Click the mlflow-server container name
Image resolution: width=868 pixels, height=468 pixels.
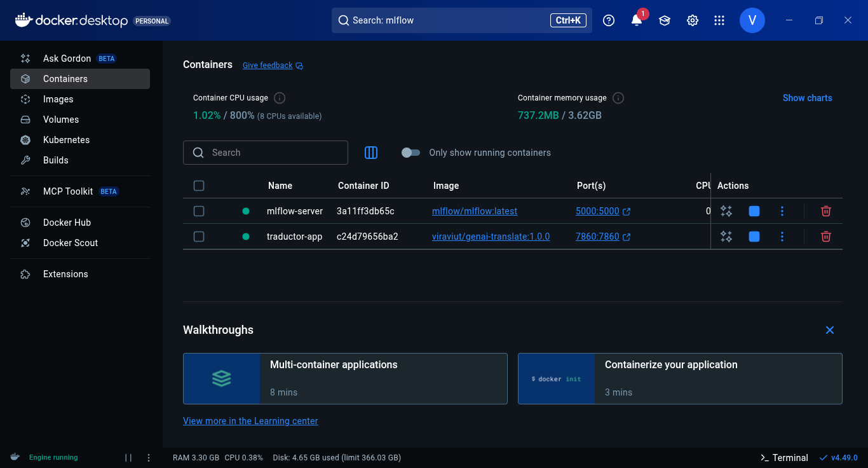click(x=295, y=211)
